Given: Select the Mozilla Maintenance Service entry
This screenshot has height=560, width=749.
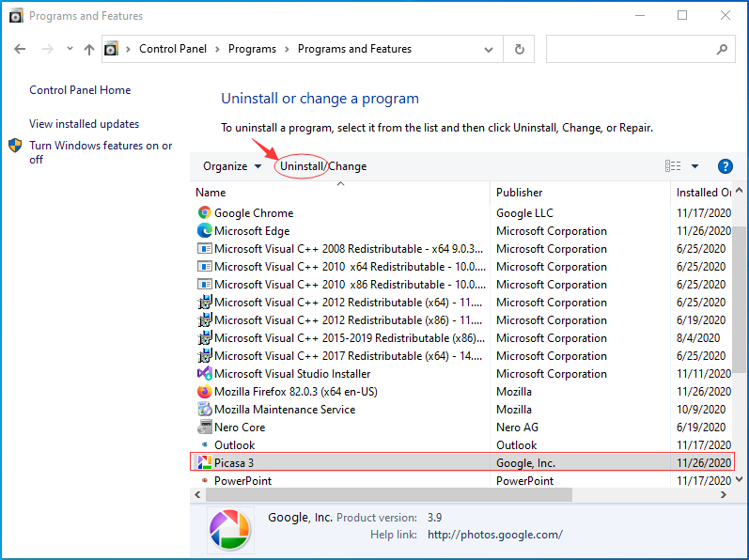Looking at the screenshot, I should [285, 410].
